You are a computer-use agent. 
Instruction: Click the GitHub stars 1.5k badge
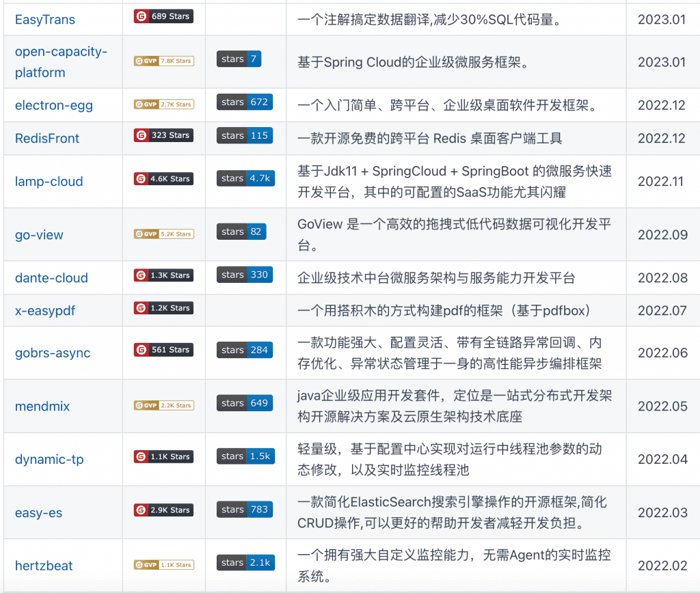pos(245,456)
